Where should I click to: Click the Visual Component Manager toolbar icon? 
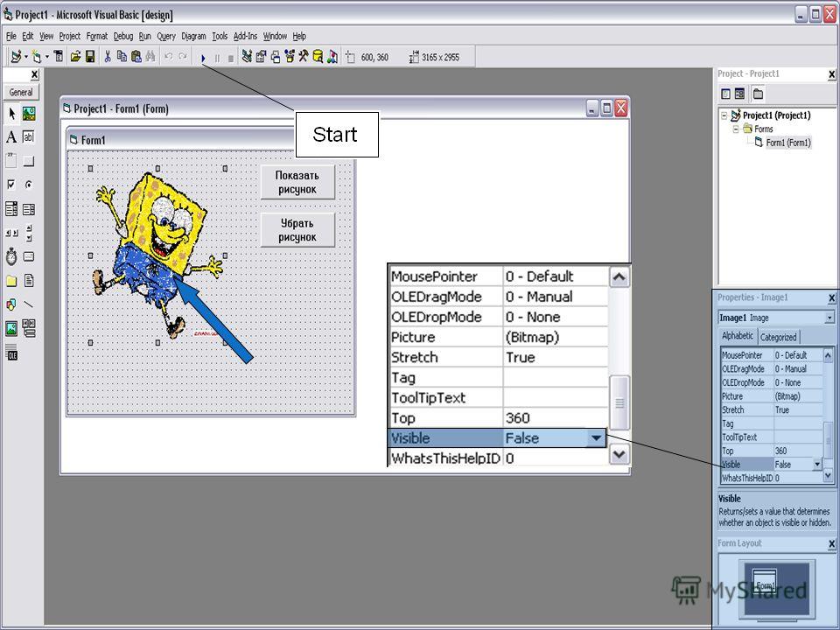tap(332, 56)
